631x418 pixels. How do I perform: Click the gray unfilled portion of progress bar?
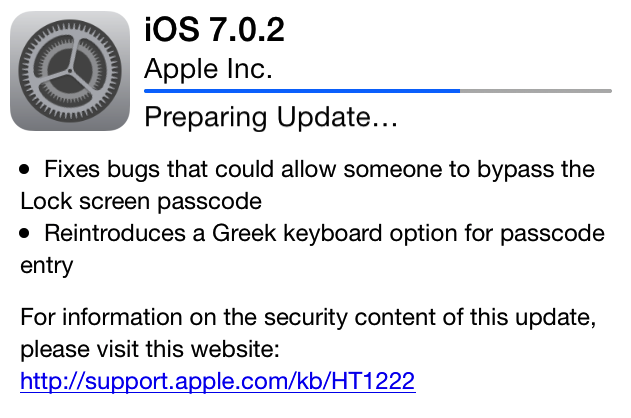535,91
